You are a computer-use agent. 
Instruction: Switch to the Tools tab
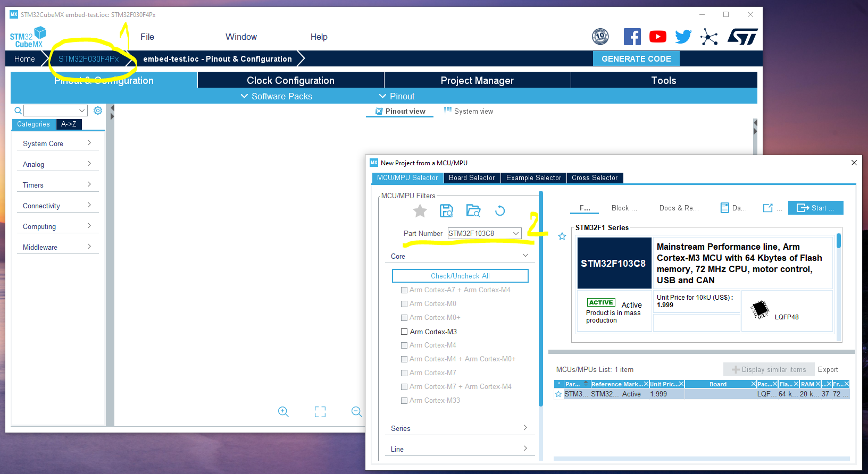(664, 80)
